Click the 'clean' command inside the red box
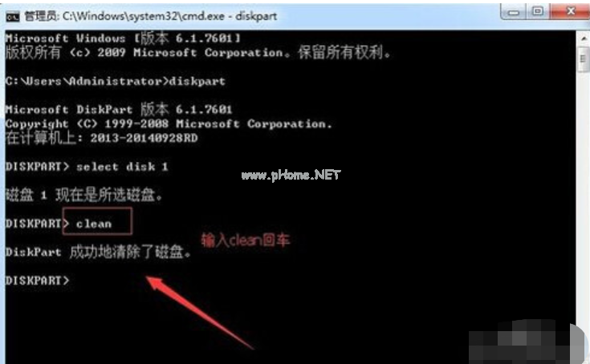The image size is (590, 364). coord(94,224)
